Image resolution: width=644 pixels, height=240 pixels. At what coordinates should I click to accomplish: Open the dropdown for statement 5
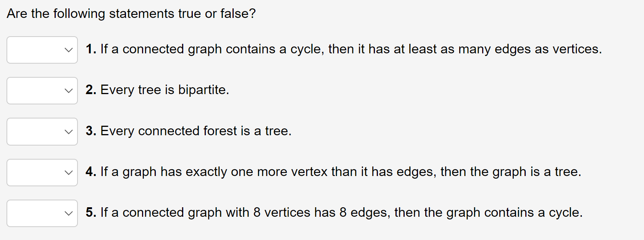pyautogui.click(x=42, y=213)
